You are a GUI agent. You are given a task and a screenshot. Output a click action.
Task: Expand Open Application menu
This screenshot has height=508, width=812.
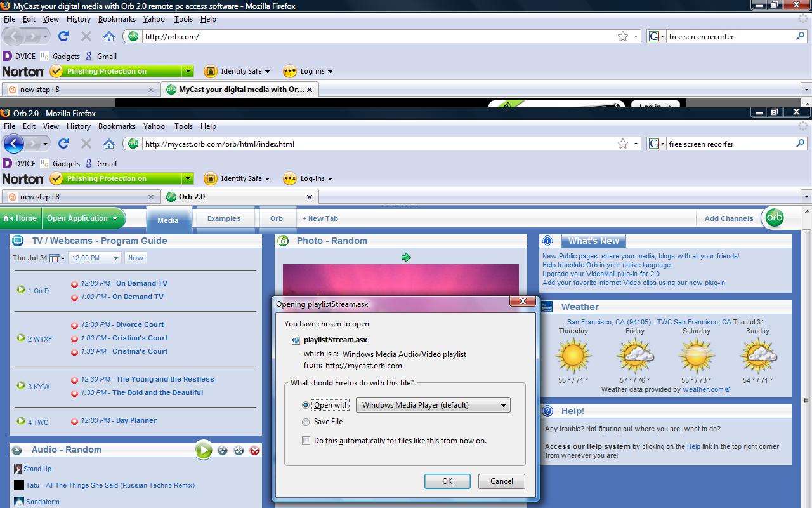(x=83, y=218)
